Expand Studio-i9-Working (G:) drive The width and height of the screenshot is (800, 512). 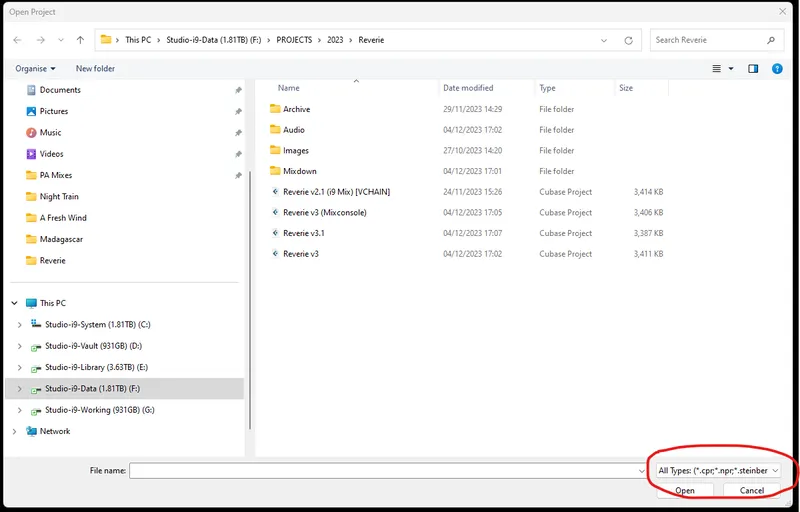[19, 411]
